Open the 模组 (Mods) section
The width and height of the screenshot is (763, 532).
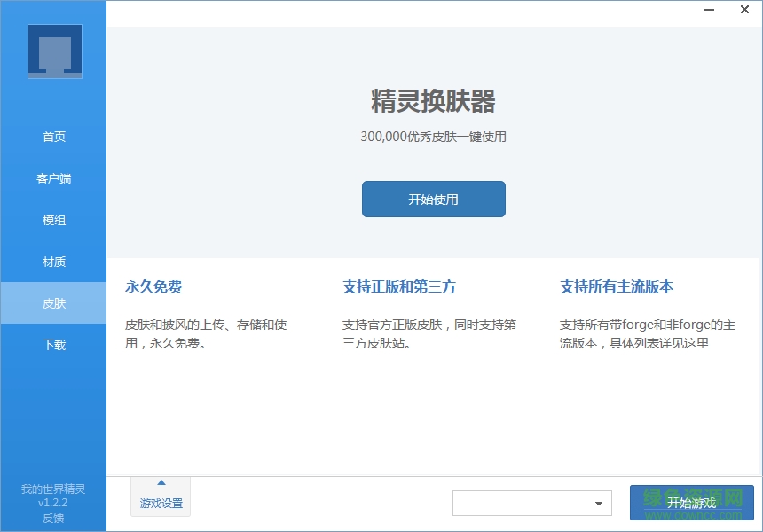pos(53,220)
